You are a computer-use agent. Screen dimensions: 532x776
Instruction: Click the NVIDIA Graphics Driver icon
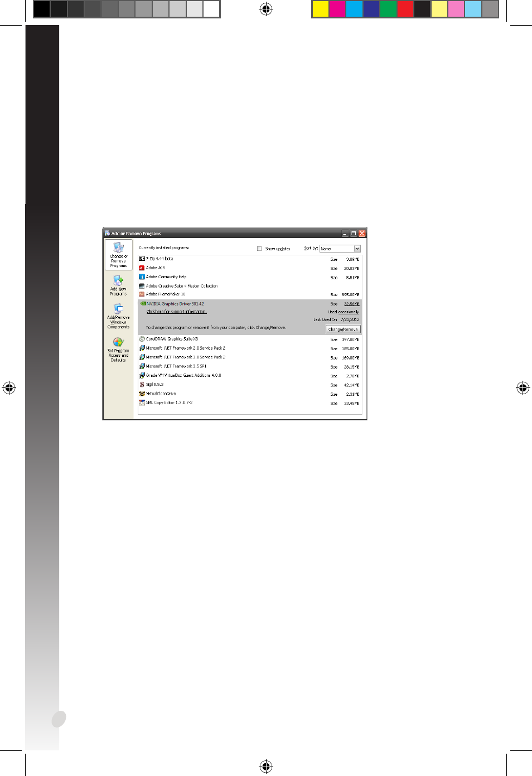(x=143, y=304)
